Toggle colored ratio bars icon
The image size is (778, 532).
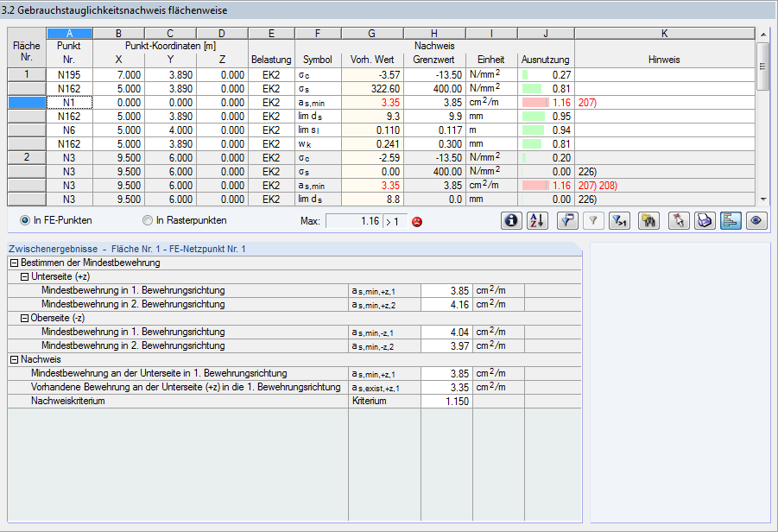click(x=731, y=220)
